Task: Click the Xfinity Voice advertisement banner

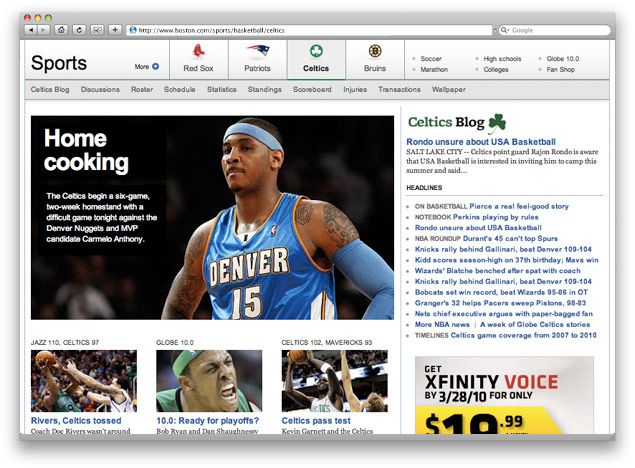Action: pos(504,395)
